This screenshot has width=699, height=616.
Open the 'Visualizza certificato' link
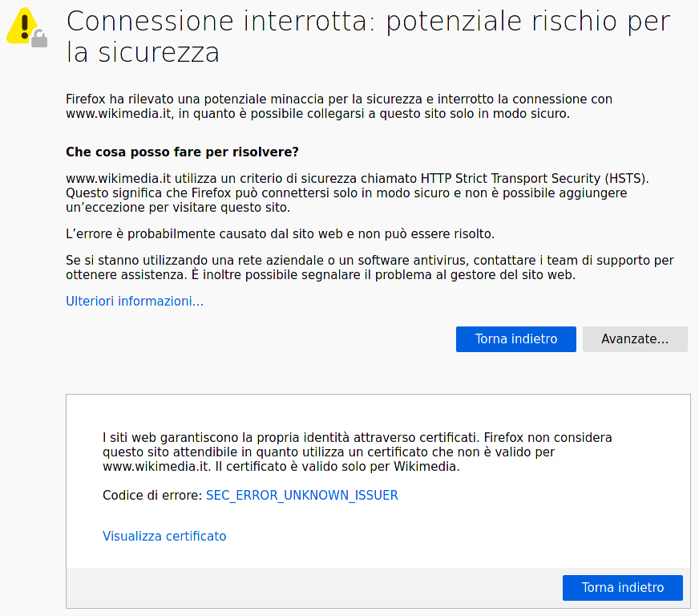pos(164,537)
